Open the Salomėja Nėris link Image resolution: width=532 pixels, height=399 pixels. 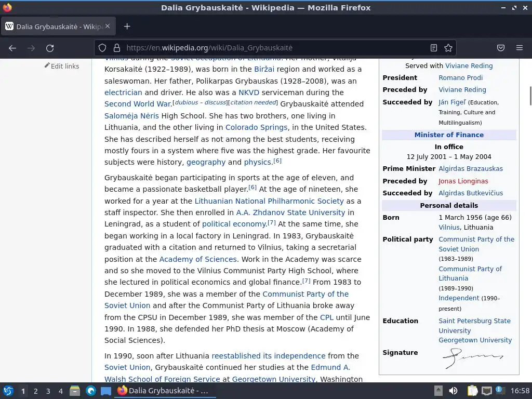pyautogui.click(x=131, y=116)
